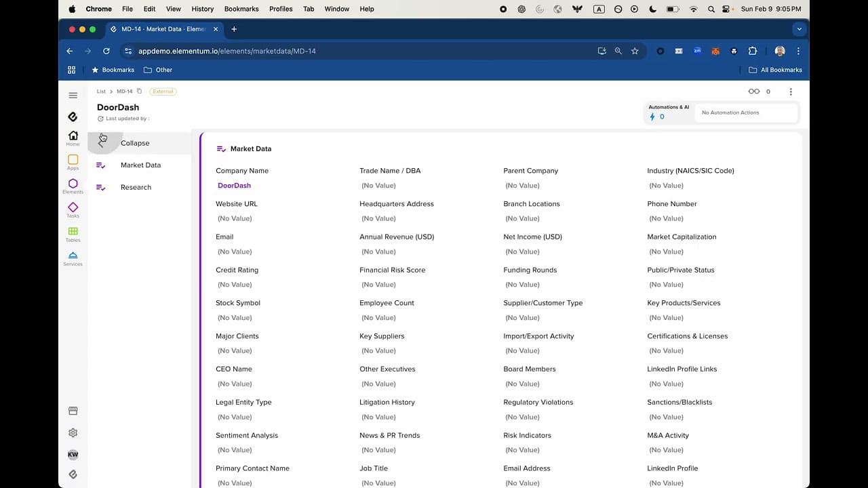Open the Apps icon in sidebar

[73, 161]
